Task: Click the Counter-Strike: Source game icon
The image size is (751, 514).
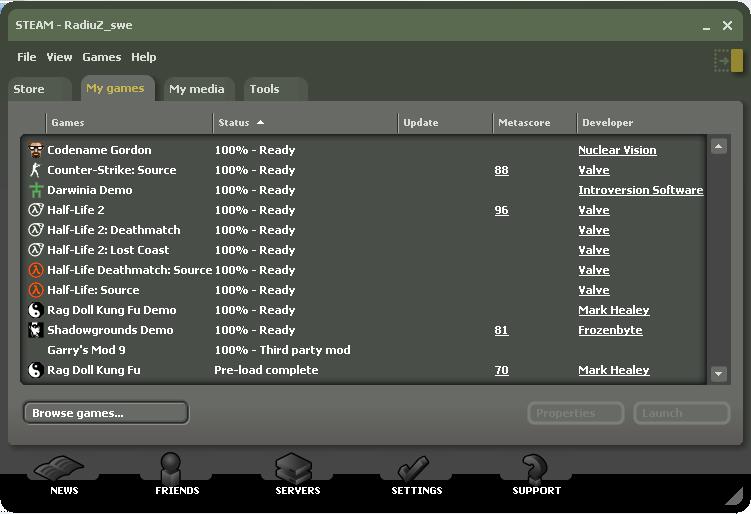Action: tap(35, 170)
